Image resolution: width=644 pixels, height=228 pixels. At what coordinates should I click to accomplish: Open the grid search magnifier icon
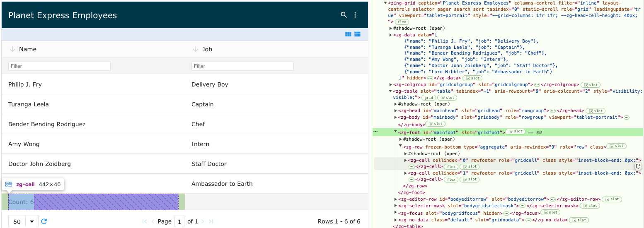click(x=344, y=15)
